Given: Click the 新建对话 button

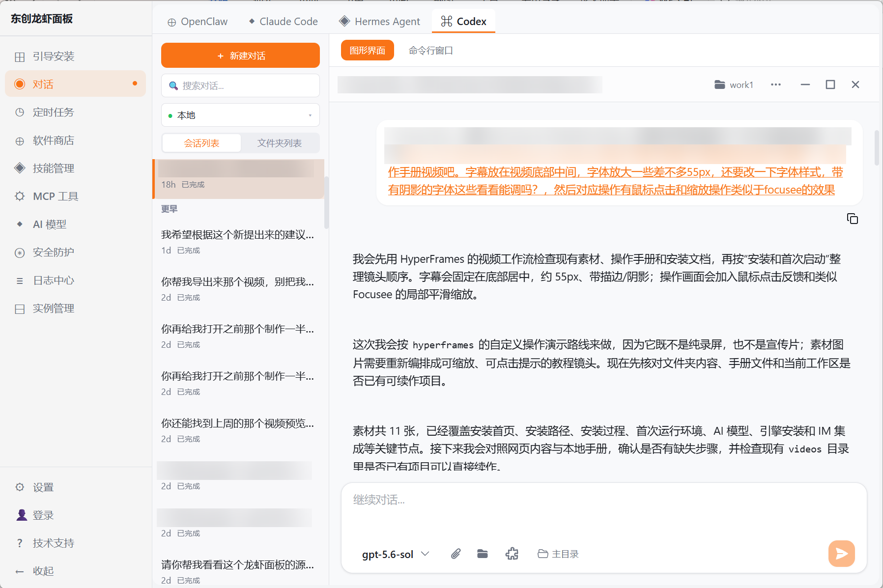Looking at the screenshot, I should (x=240, y=56).
